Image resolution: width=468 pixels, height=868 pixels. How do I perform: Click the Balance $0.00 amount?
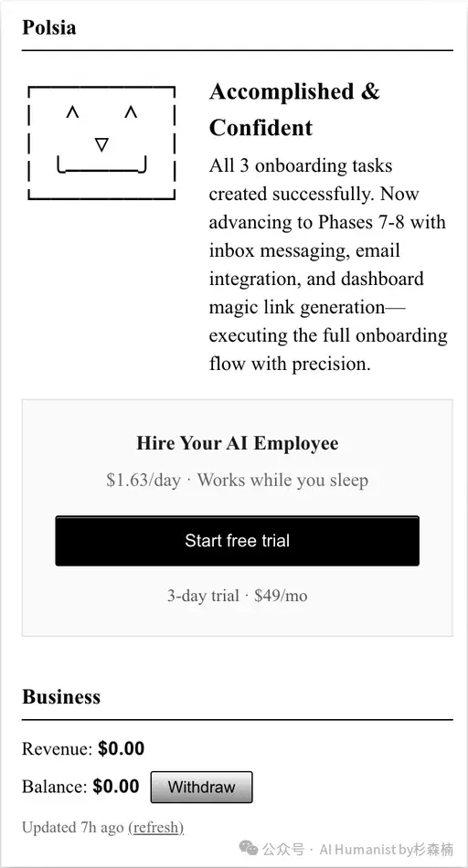click(x=116, y=787)
